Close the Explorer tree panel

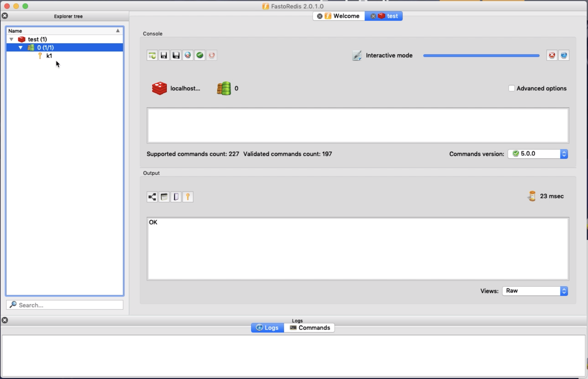coord(5,16)
